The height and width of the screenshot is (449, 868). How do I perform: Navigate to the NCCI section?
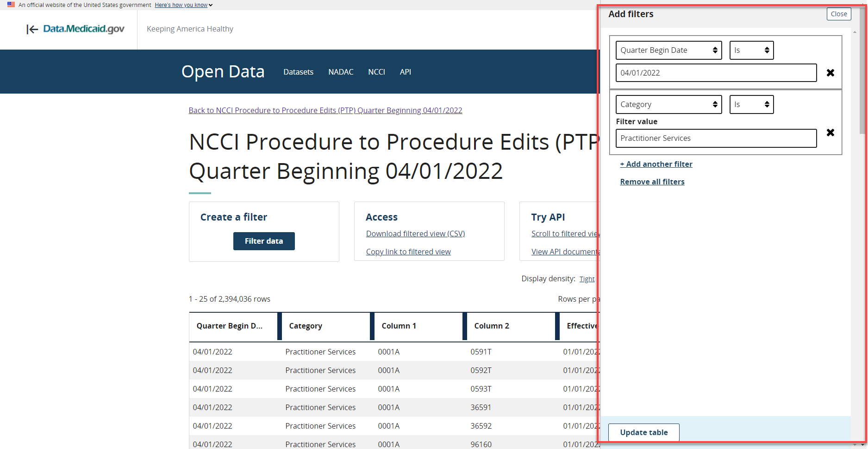coord(376,72)
